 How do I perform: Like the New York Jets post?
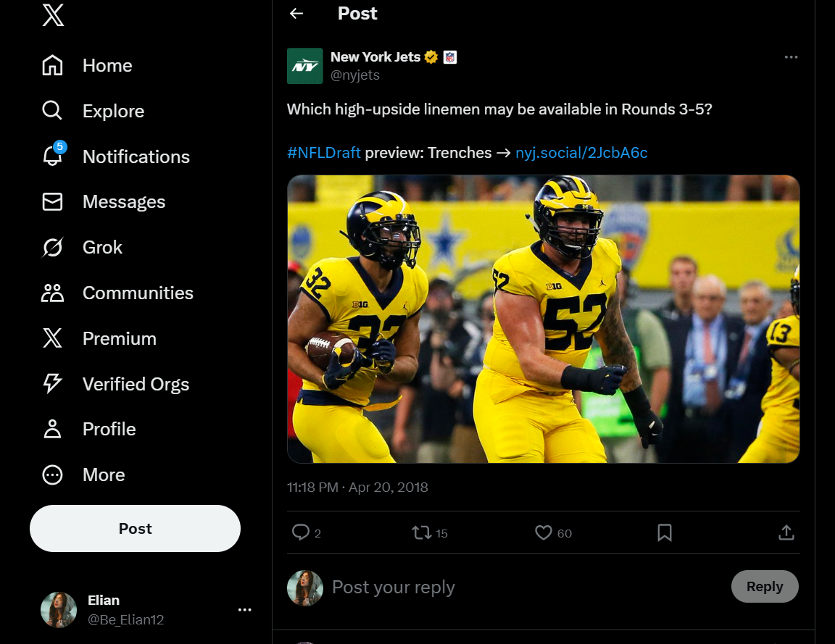[x=544, y=533]
